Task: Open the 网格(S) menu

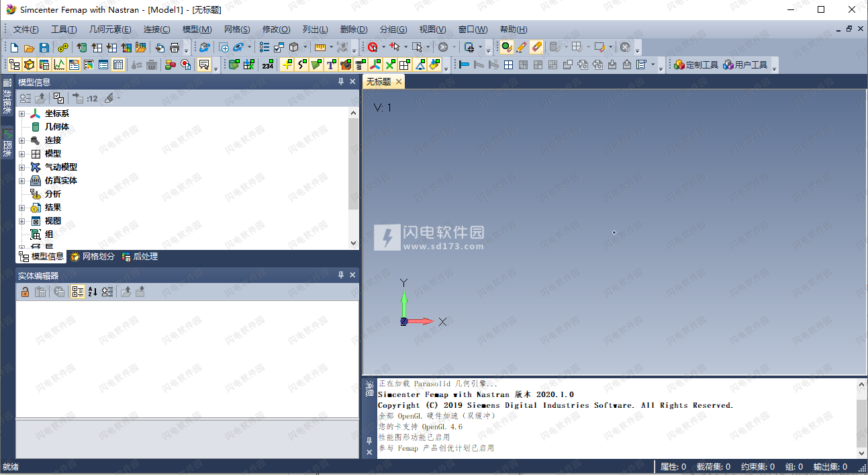Action: pos(237,30)
